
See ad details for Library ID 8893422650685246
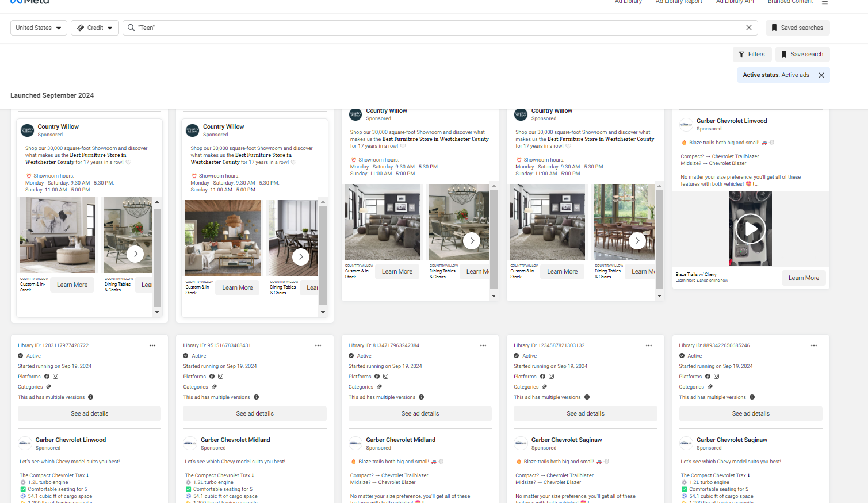coord(751,413)
